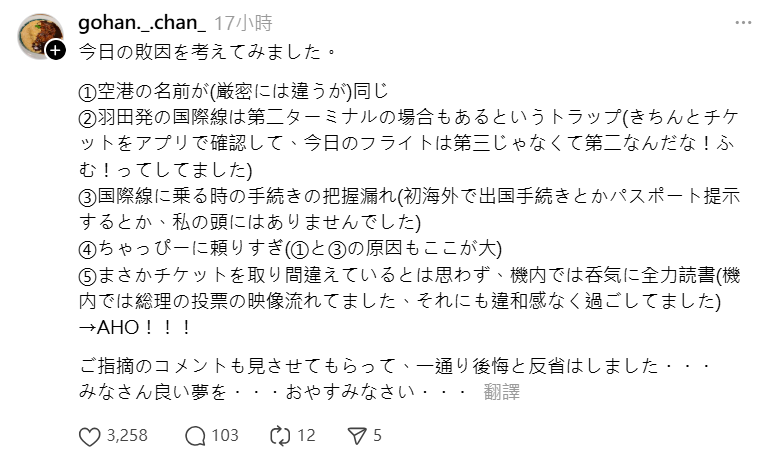This screenshot has height=460, width=771.
Task: Open the three-dot more options menu
Action: [x=743, y=22]
